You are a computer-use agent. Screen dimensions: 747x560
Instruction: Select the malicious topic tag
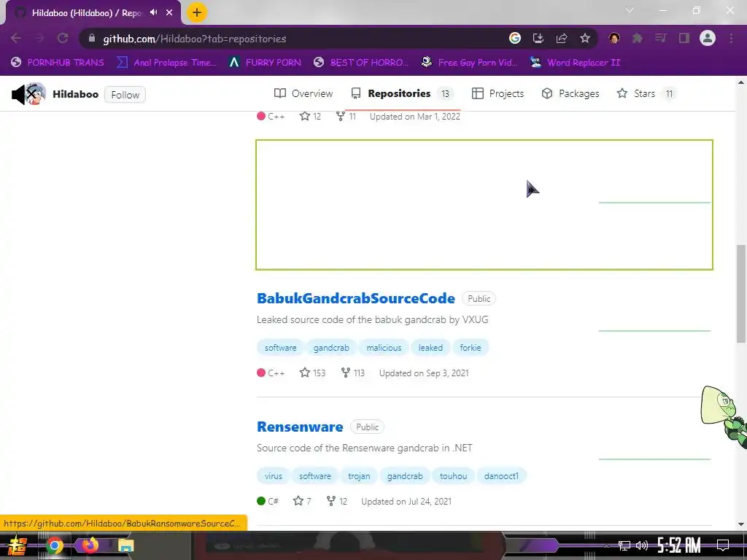tap(384, 348)
